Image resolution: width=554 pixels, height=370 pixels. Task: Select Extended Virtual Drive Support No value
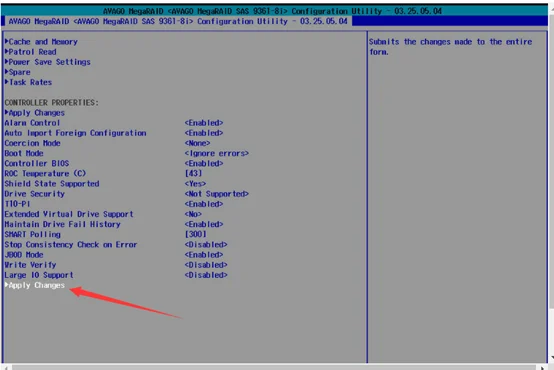click(x=193, y=214)
